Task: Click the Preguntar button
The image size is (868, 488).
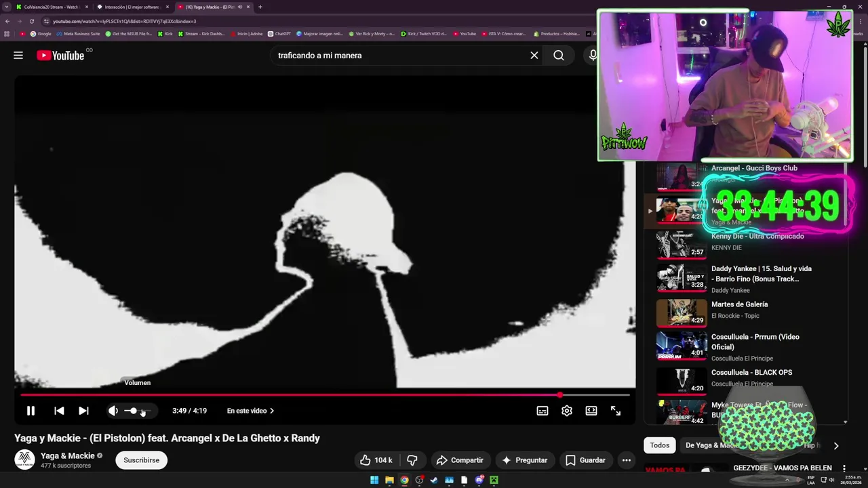Action: coord(524,460)
